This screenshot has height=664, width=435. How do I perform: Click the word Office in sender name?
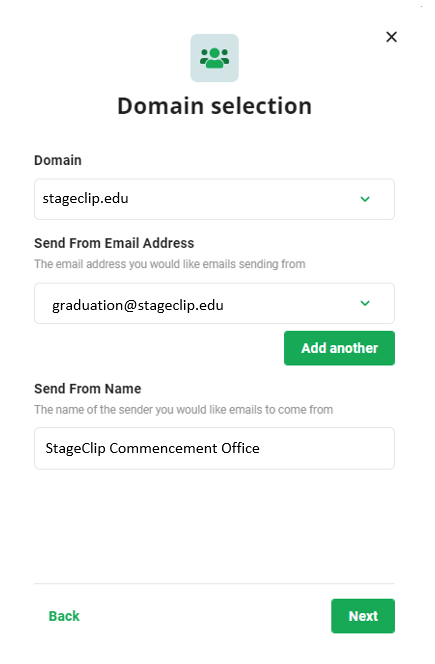(240, 448)
